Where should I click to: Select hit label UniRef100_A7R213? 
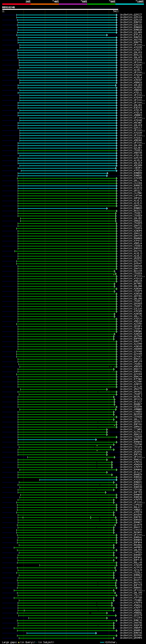pos(131,67)
